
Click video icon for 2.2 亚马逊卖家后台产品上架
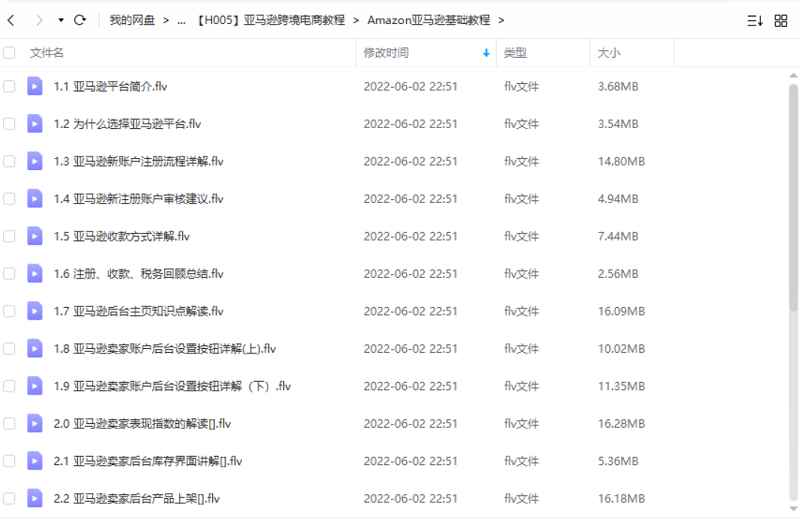pyautogui.click(x=35, y=498)
